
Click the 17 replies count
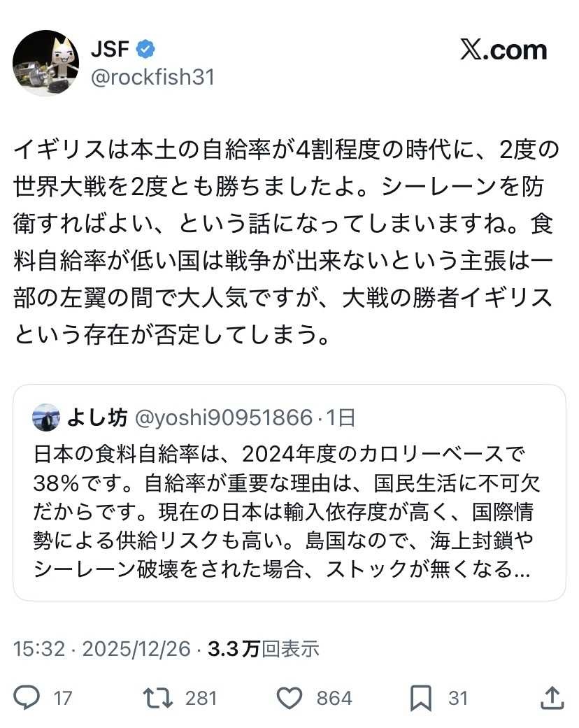(63, 698)
